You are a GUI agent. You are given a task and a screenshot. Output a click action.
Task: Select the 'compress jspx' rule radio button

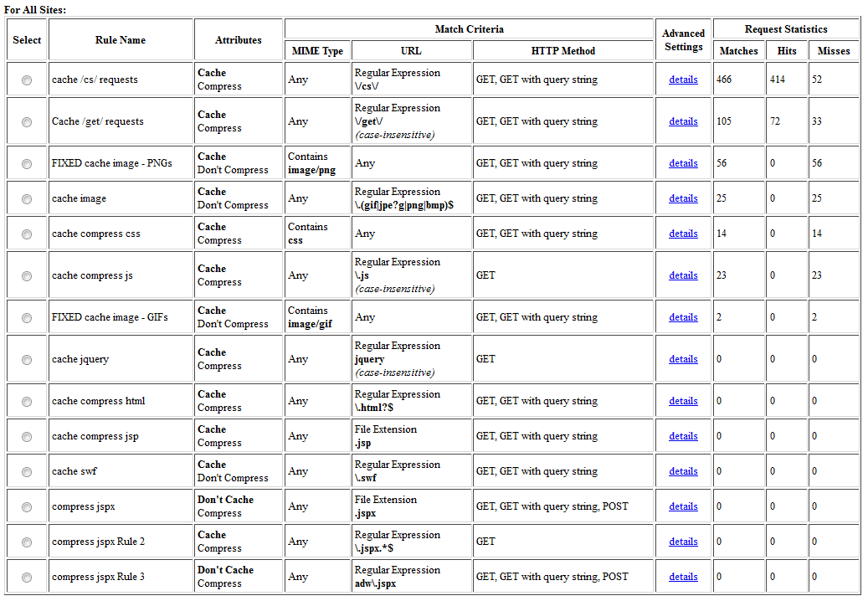(27, 507)
